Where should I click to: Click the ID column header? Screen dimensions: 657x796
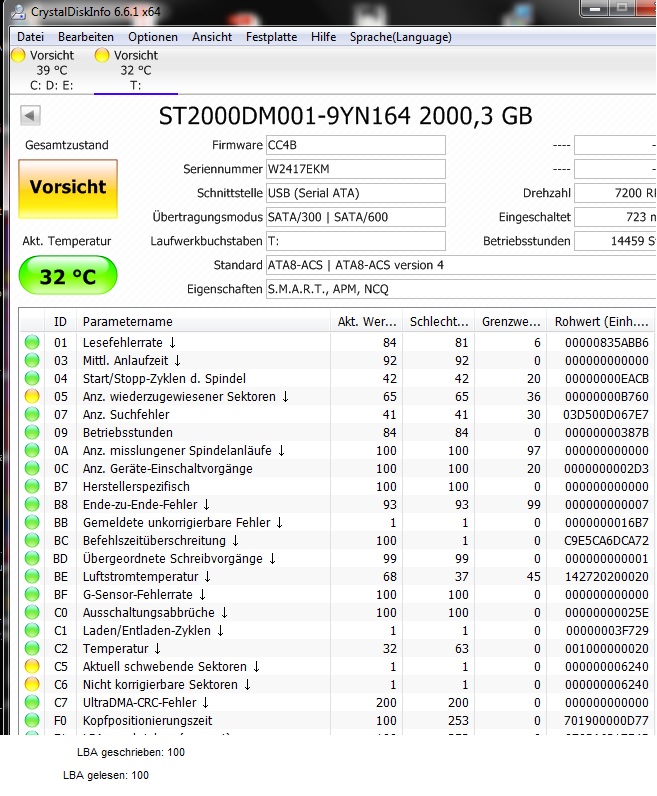(60, 322)
